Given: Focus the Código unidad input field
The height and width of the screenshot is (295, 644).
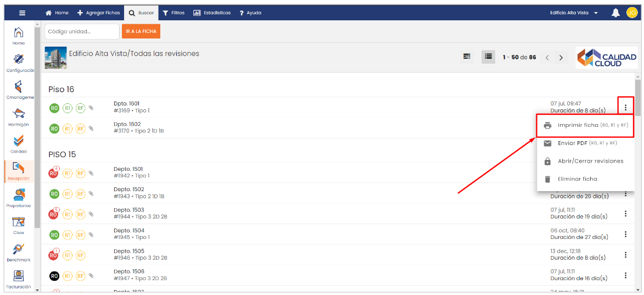Looking at the screenshot, I should tap(82, 32).
